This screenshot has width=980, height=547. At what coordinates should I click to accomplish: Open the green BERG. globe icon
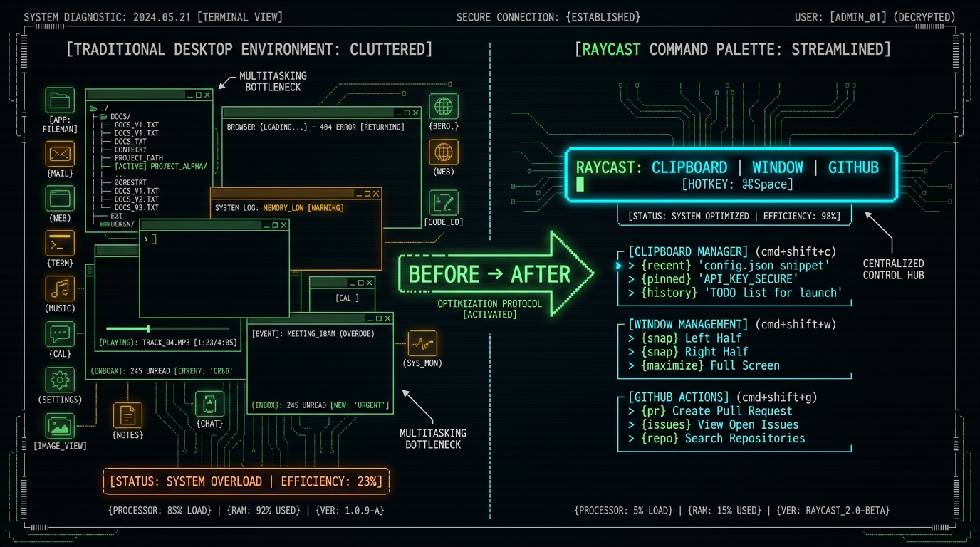click(444, 106)
